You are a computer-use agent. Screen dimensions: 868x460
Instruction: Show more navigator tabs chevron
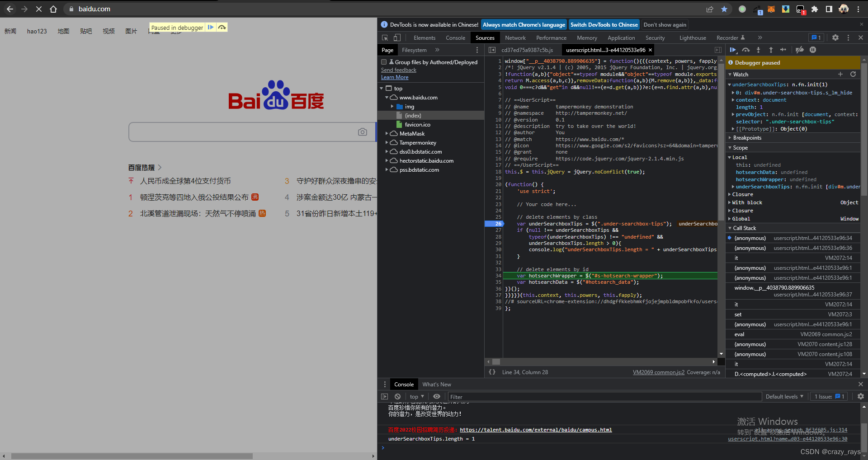point(437,50)
